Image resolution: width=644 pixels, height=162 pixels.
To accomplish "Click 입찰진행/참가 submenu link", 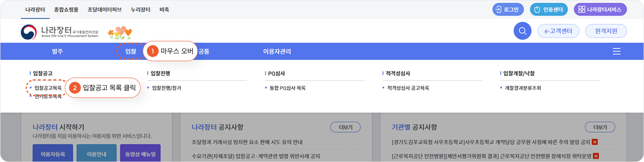I will 166,88.
